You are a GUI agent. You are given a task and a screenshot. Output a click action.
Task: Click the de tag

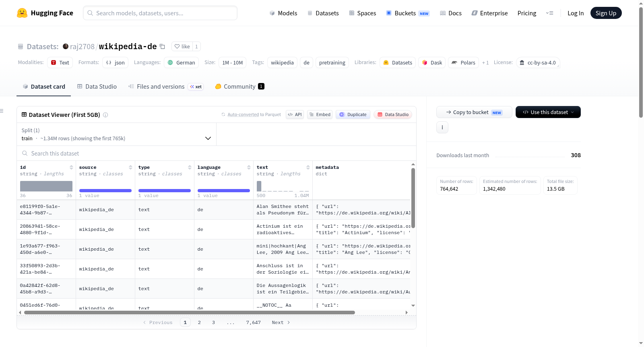(x=306, y=62)
